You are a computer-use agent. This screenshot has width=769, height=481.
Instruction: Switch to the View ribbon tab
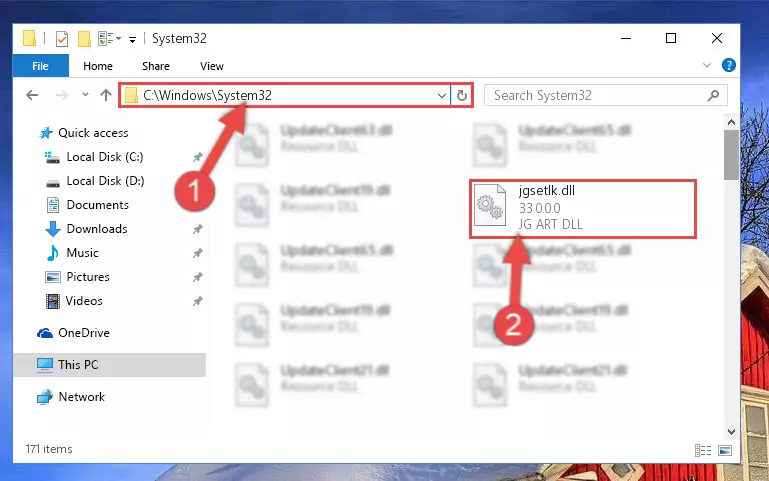tap(211, 66)
